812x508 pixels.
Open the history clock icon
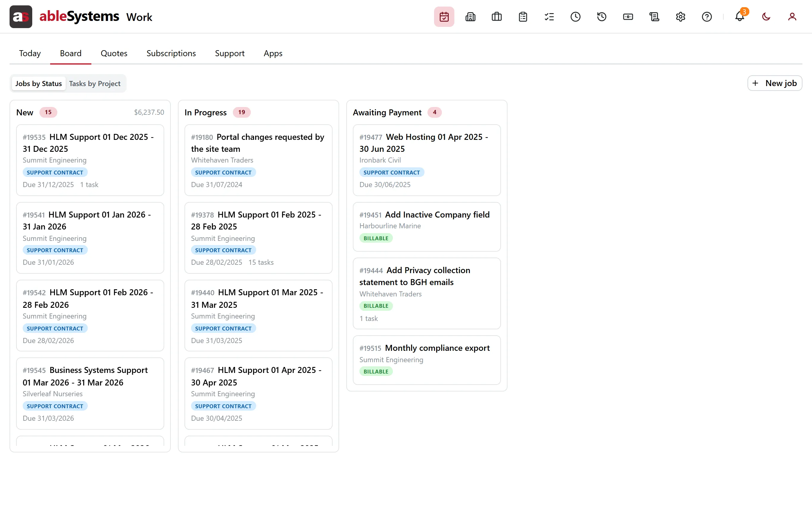pos(602,17)
